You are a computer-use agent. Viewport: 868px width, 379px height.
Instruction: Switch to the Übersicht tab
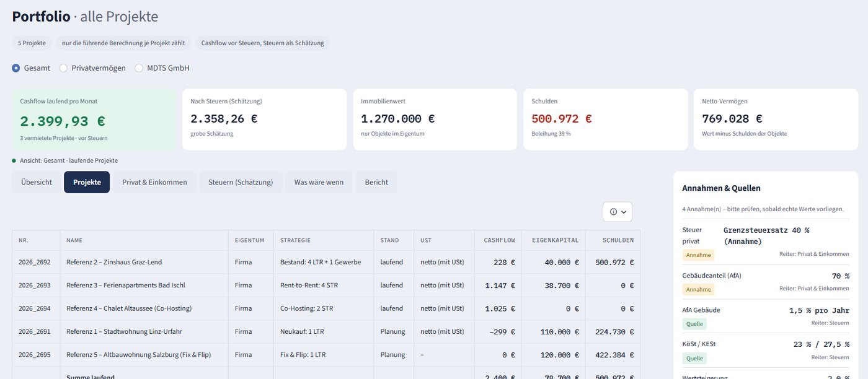[x=37, y=182]
